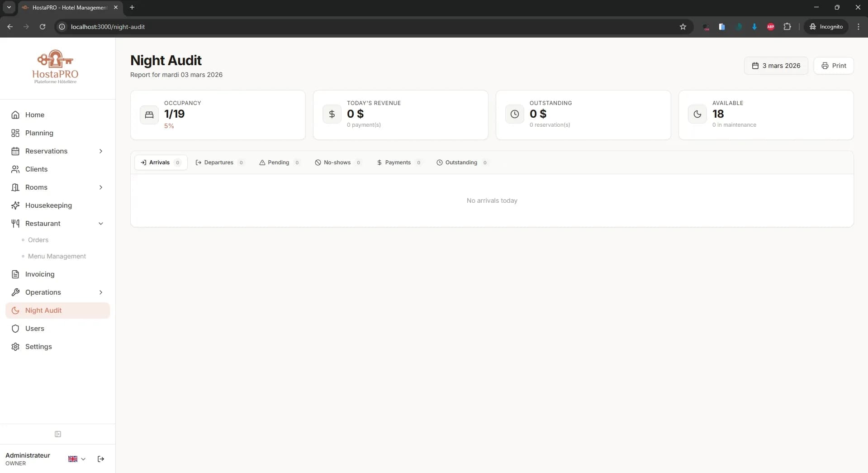Select the Night Audit moon icon

[15, 310]
